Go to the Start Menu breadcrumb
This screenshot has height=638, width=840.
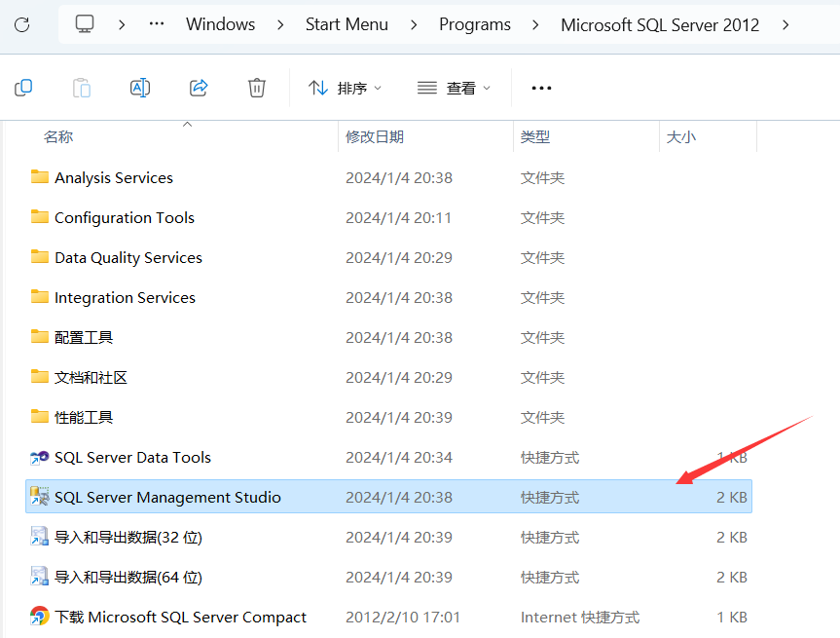click(x=347, y=24)
